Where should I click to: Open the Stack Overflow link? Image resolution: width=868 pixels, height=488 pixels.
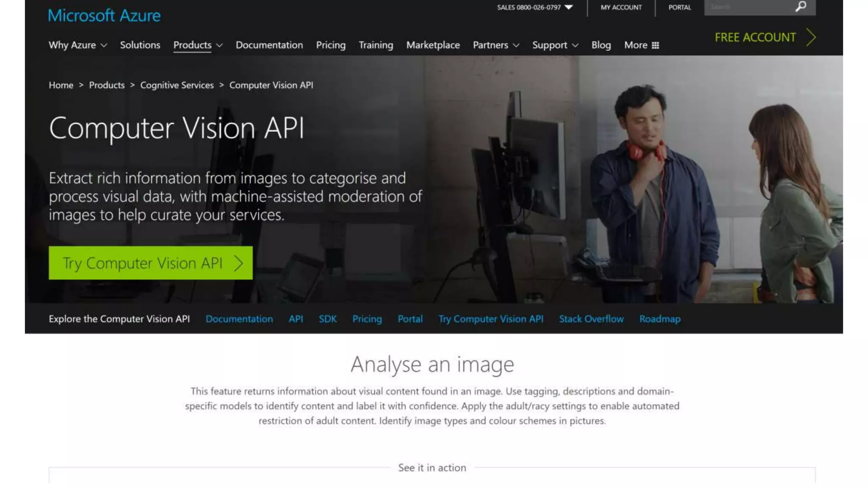point(591,319)
